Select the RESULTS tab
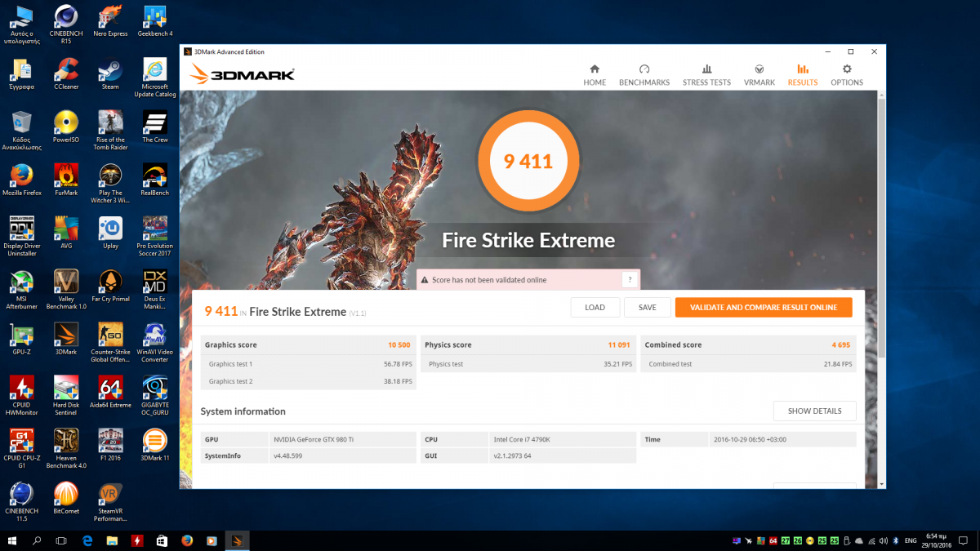The height and width of the screenshot is (551, 980). point(803,75)
